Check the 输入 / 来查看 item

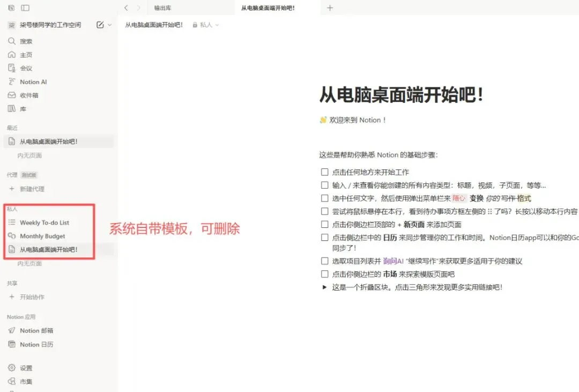[x=324, y=185]
